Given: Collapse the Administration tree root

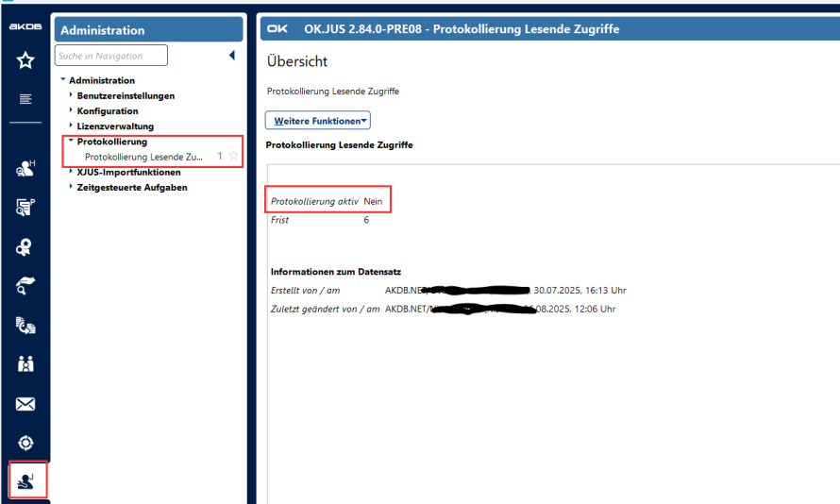Looking at the screenshot, I should pyautogui.click(x=63, y=79).
